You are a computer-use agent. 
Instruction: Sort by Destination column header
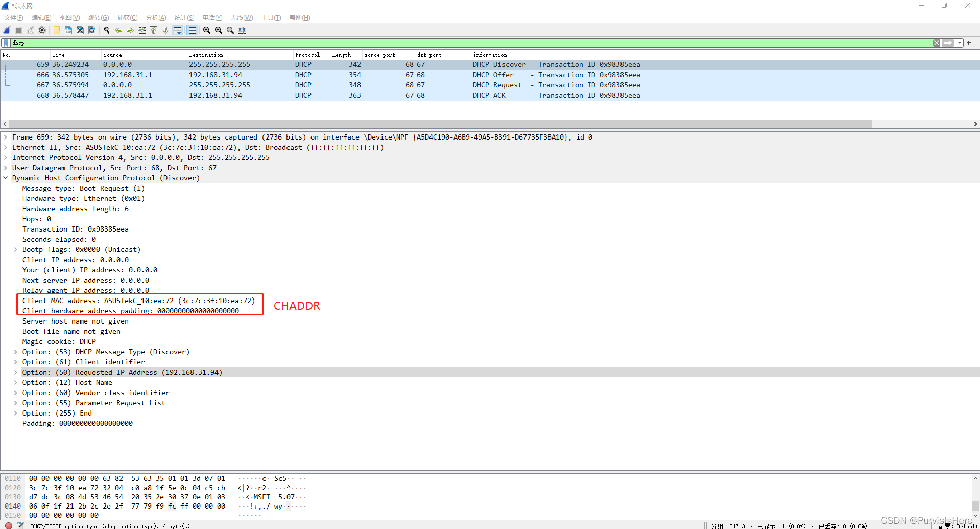[x=240, y=55]
